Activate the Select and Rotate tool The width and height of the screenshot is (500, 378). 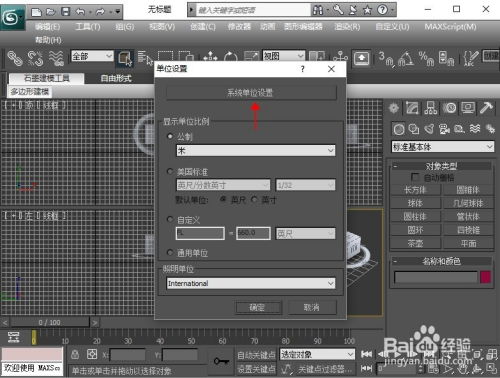click(231, 58)
